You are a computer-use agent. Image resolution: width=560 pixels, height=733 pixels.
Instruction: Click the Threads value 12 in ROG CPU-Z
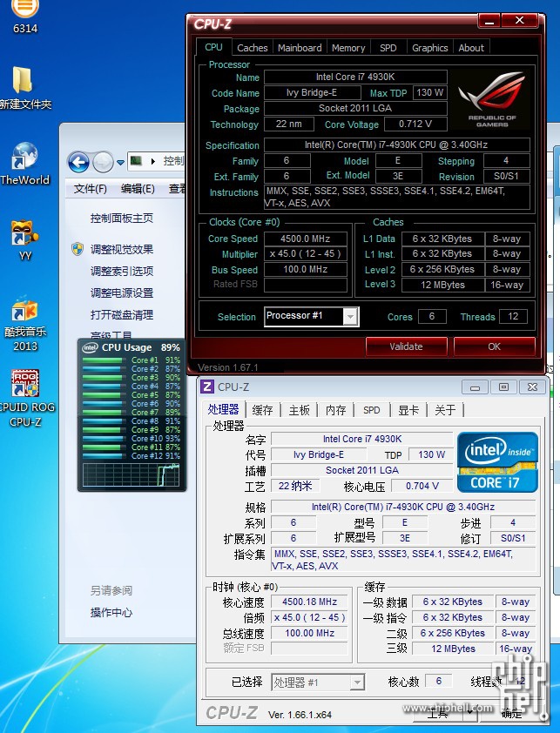coord(513,317)
